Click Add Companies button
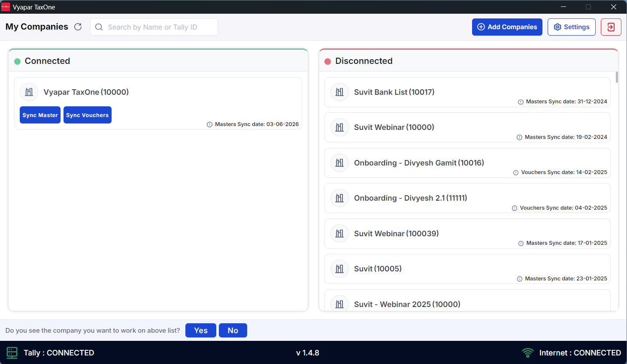This screenshot has width=627, height=364. (507, 27)
